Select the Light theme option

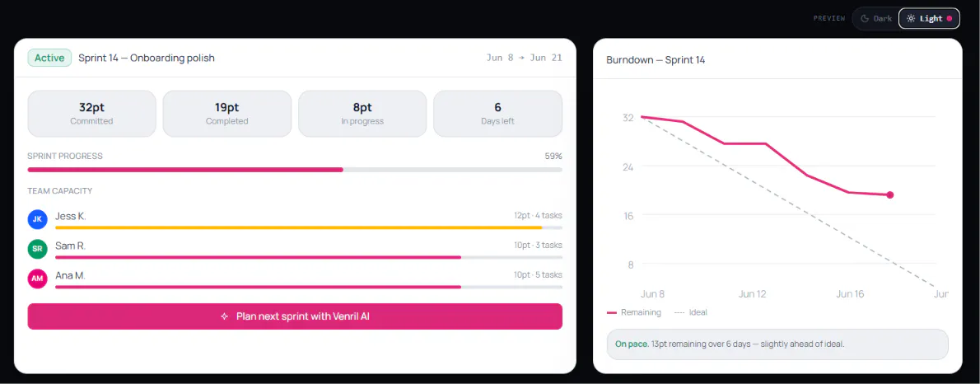[x=929, y=18]
